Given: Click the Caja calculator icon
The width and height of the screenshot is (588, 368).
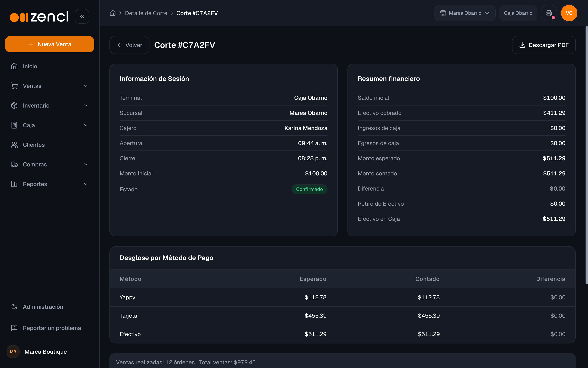Looking at the screenshot, I should click(14, 125).
